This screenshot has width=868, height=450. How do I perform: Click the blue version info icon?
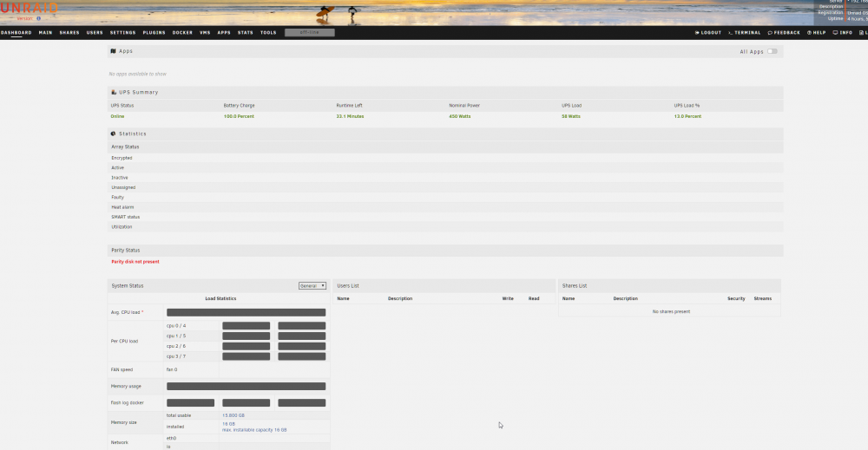[39, 18]
